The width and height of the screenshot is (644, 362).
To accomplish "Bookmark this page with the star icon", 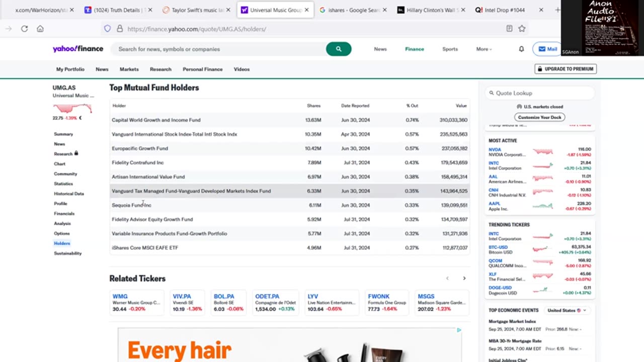I will tap(522, 29).
